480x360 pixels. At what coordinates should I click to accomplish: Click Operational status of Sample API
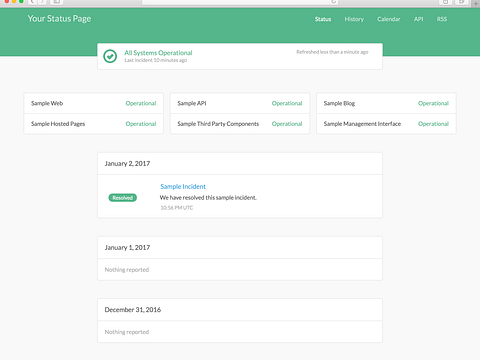pyautogui.click(x=287, y=103)
